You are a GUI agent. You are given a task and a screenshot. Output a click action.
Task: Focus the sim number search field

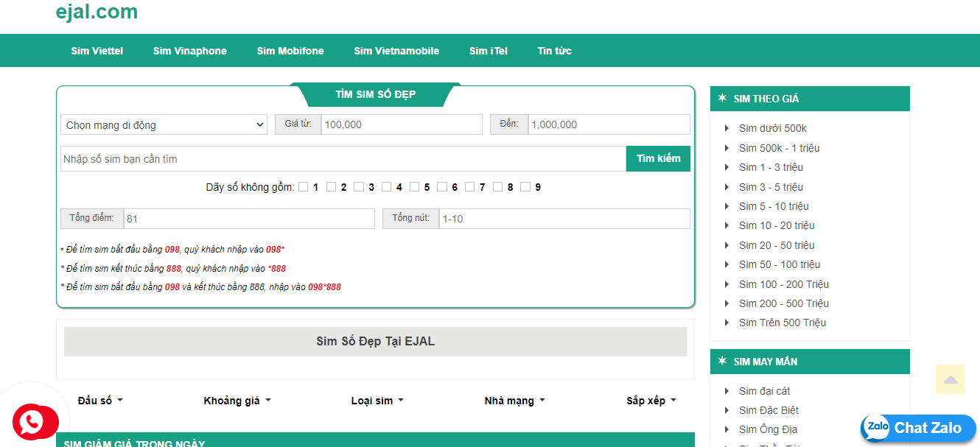tap(343, 158)
